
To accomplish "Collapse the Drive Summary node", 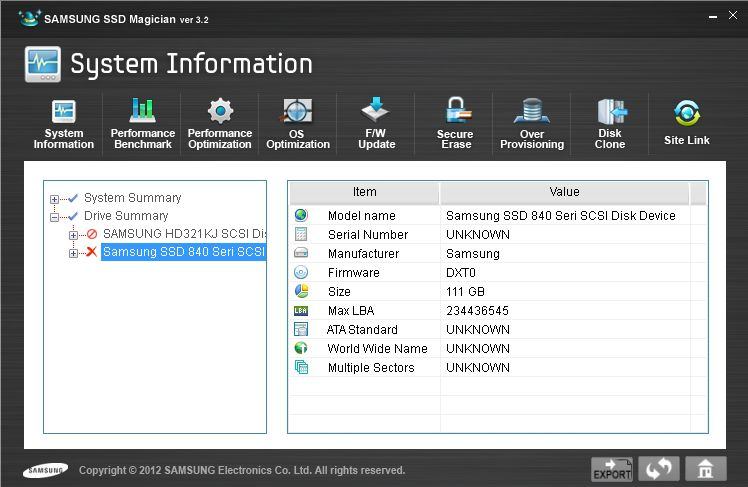I will tap(54, 217).
